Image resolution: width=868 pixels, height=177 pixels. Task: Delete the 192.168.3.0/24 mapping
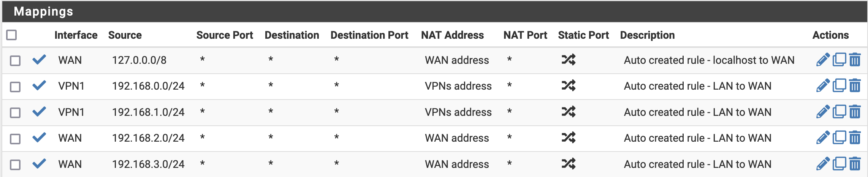pos(855,164)
